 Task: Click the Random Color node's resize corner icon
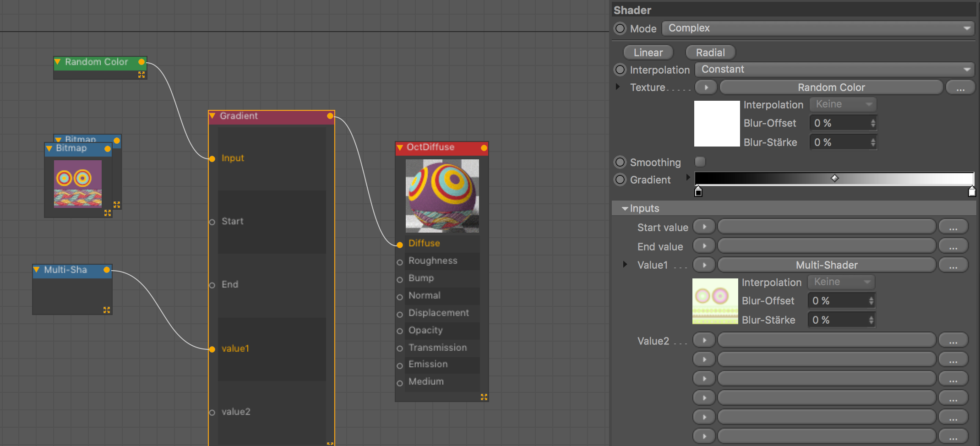pyautogui.click(x=142, y=75)
